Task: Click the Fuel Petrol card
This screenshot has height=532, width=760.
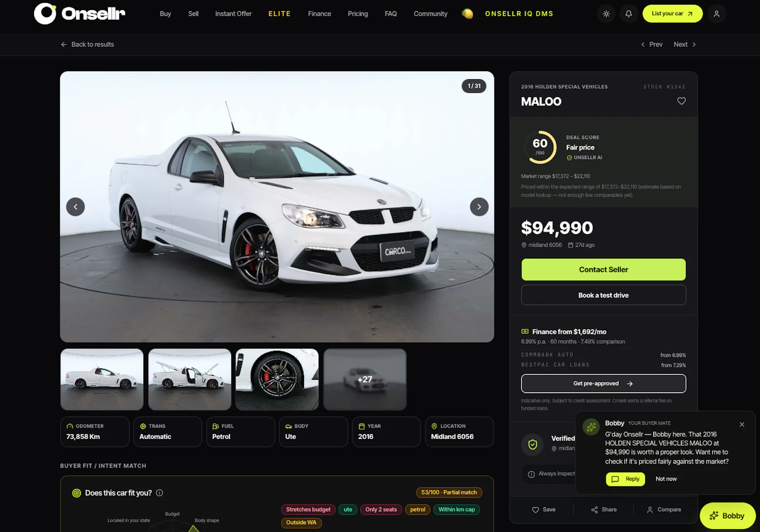Action: [x=241, y=432]
